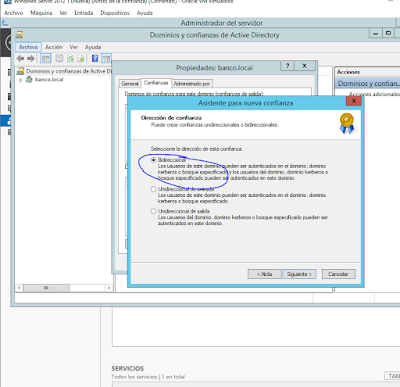Viewport: 400px width, 387px height.
Task: Open the Properties toolbar icon
Action: pos(59,59)
